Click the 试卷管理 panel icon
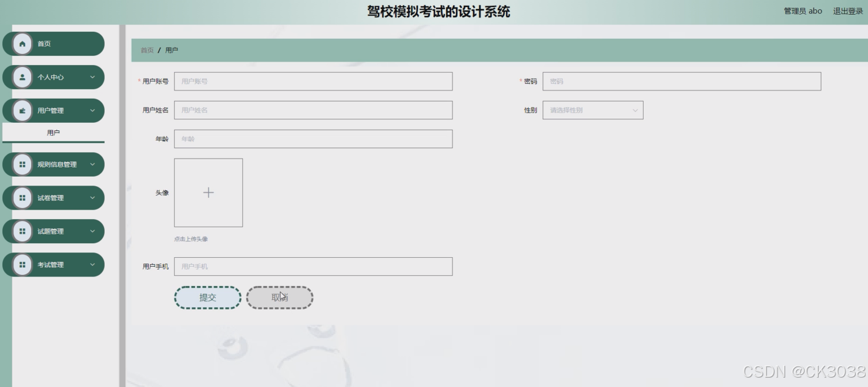The image size is (868, 387). [22, 198]
